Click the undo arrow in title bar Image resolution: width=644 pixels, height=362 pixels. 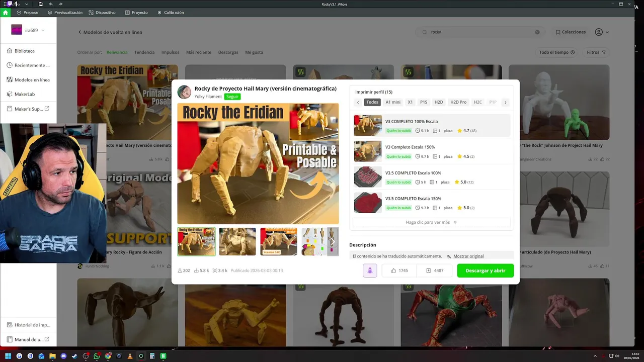51,4
